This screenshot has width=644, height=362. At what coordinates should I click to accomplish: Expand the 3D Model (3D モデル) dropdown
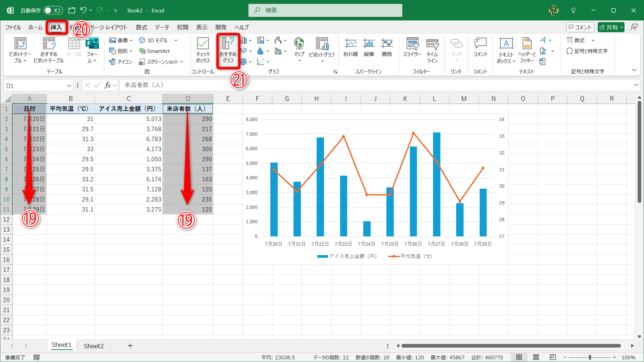tap(176, 40)
